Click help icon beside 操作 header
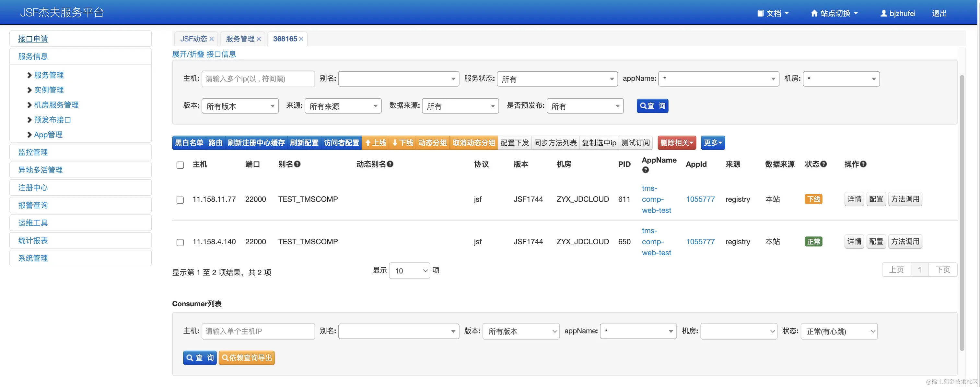This screenshot has height=387, width=980. (x=863, y=164)
